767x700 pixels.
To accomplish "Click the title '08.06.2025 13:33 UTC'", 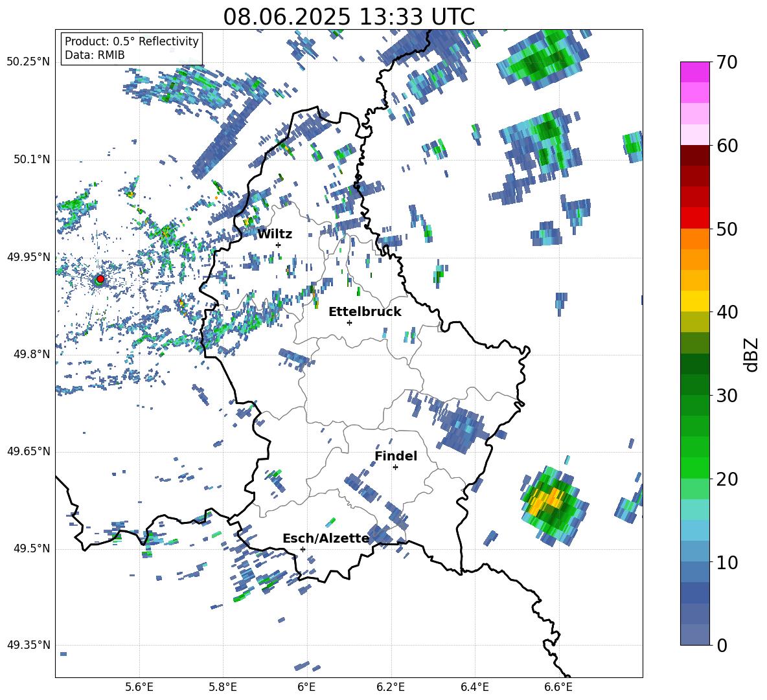I will click(349, 17).
